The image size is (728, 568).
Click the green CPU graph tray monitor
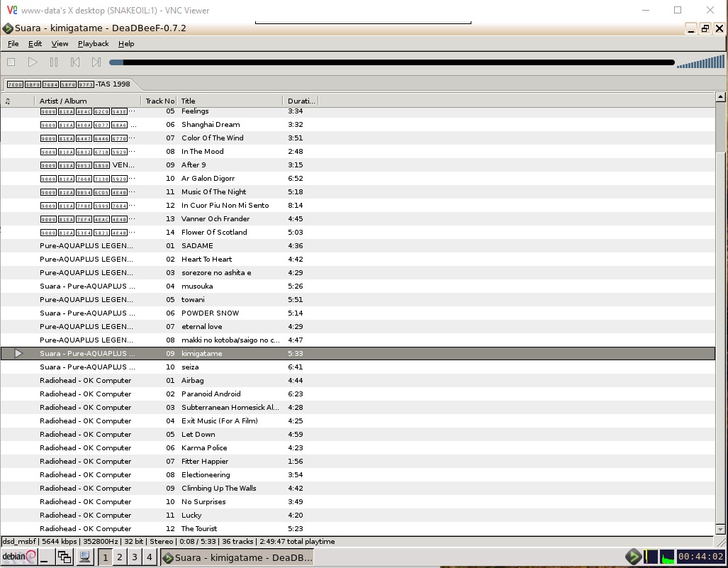coord(667,557)
